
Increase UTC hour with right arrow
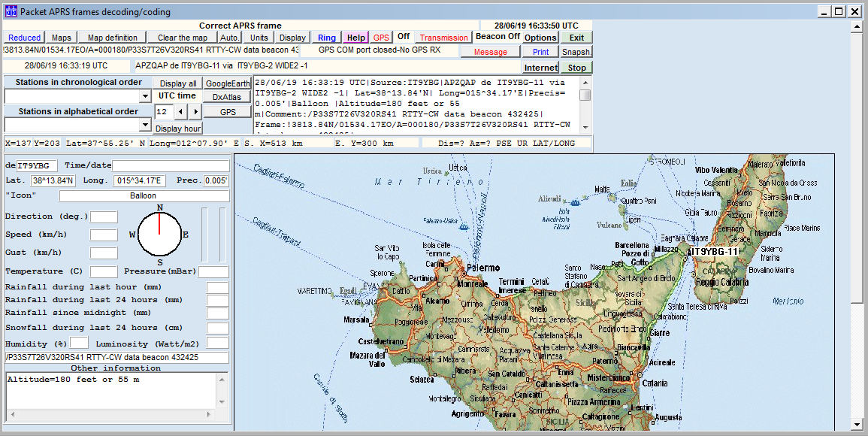[x=195, y=111]
